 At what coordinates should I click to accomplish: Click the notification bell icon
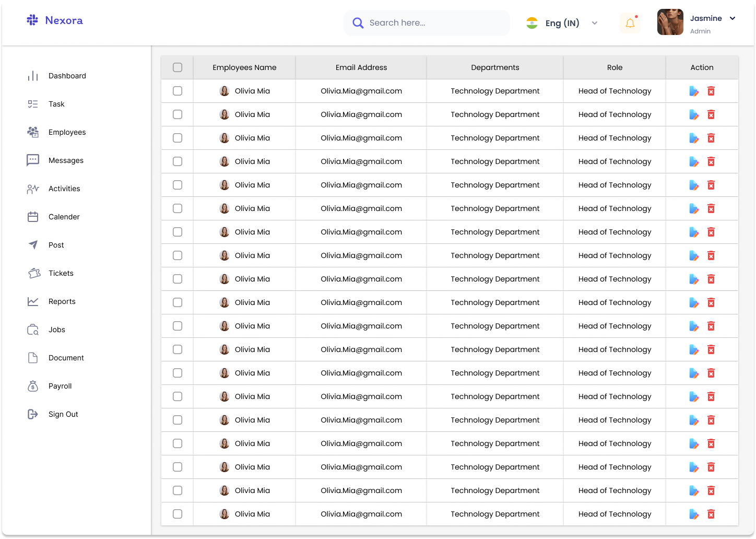(630, 22)
